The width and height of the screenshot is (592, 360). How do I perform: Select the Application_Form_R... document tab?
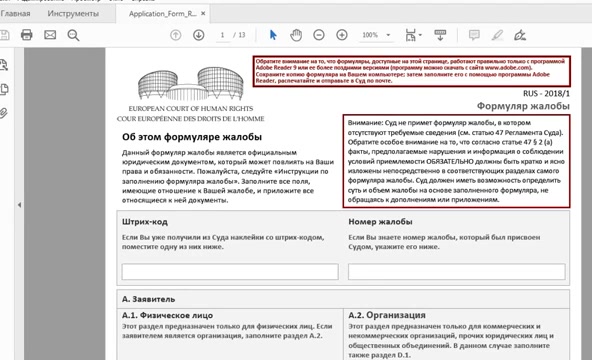[x=163, y=14]
